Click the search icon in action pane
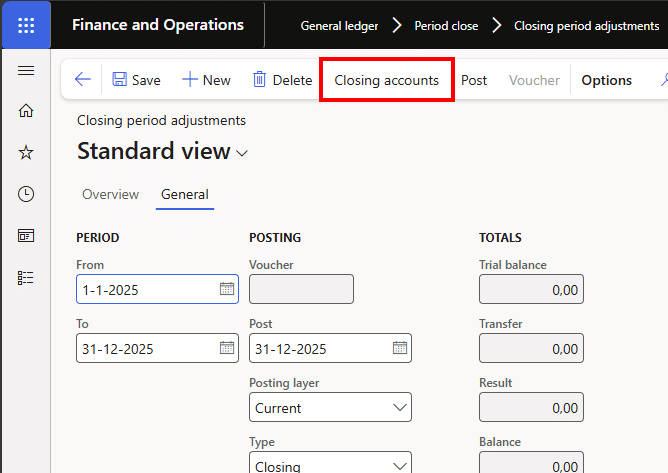 click(664, 79)
